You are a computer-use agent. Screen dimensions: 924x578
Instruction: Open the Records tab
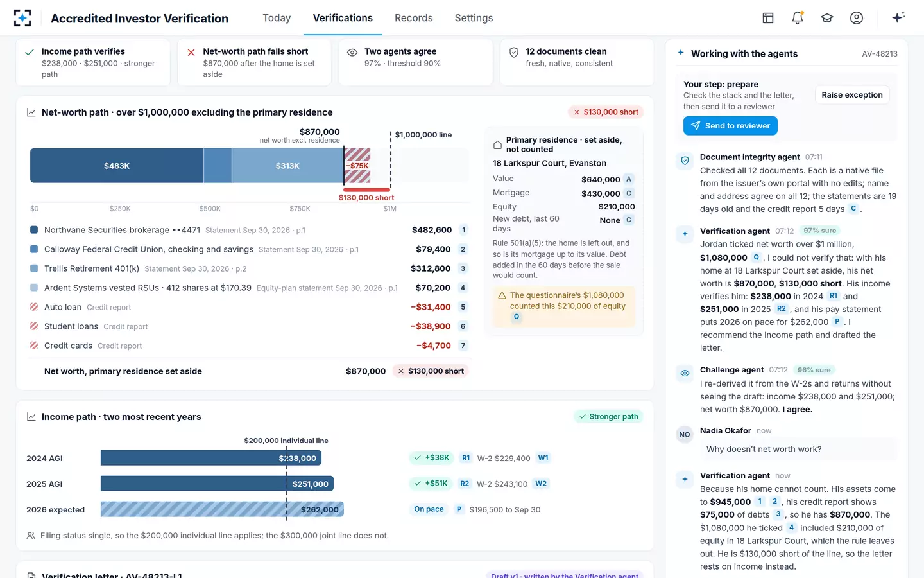tap(414, 18)
